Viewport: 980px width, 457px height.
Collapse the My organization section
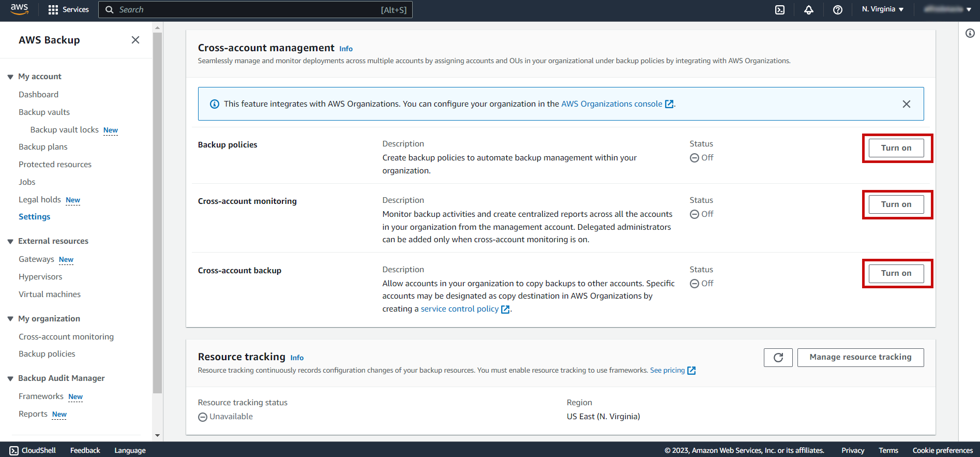click(x=10, y=319)
